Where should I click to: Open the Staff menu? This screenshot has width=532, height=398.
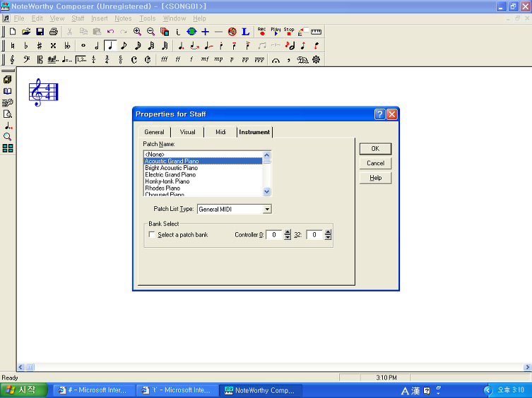click(x=78, y=18)
